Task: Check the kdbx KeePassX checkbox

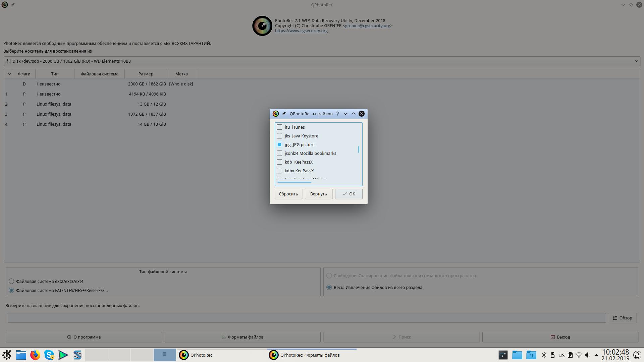Action: 279,171
